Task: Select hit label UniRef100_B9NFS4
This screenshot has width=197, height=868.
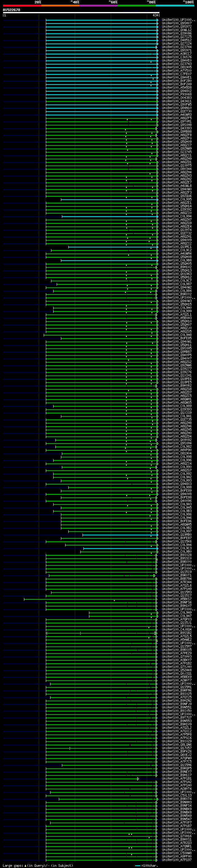Action: [x=177, y=806]
